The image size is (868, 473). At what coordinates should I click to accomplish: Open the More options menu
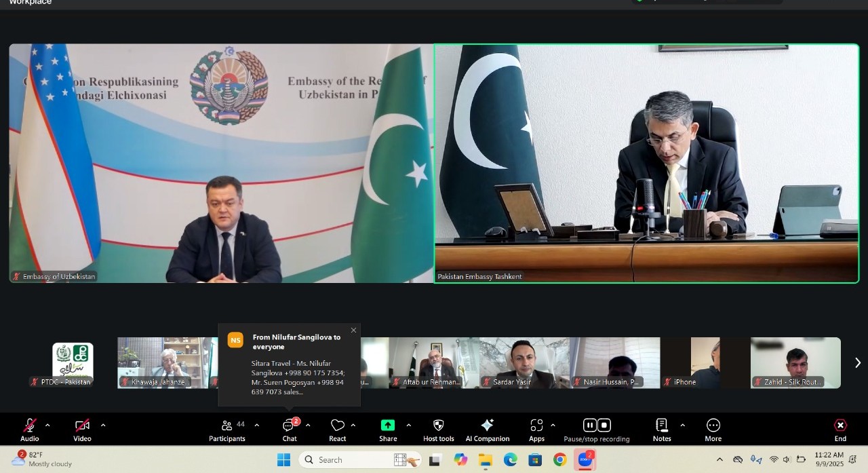click(713, 425)
